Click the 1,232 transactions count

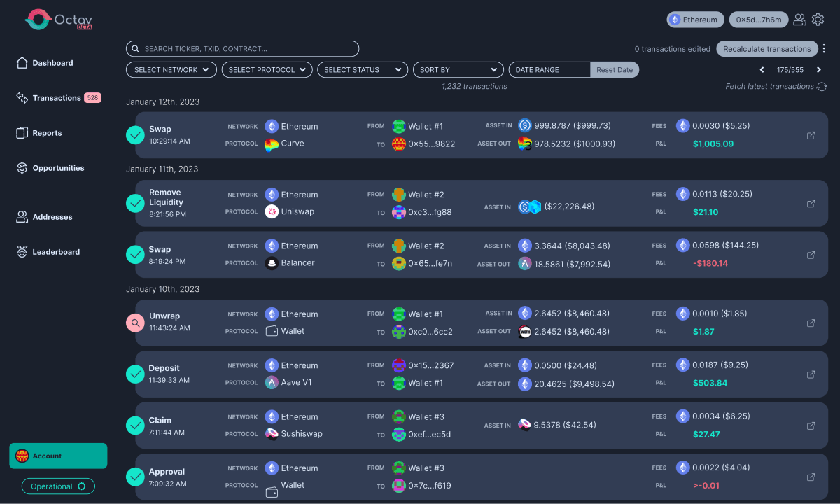coord(475,86)
